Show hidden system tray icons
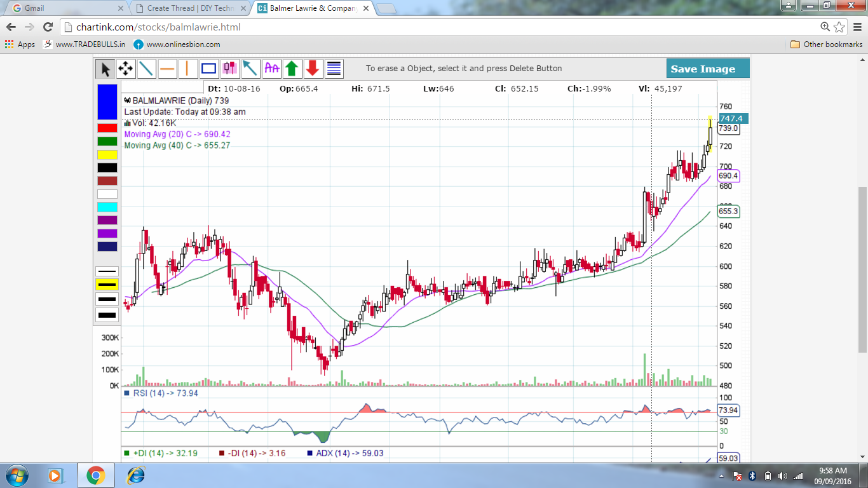 click(x=722, y=475)
